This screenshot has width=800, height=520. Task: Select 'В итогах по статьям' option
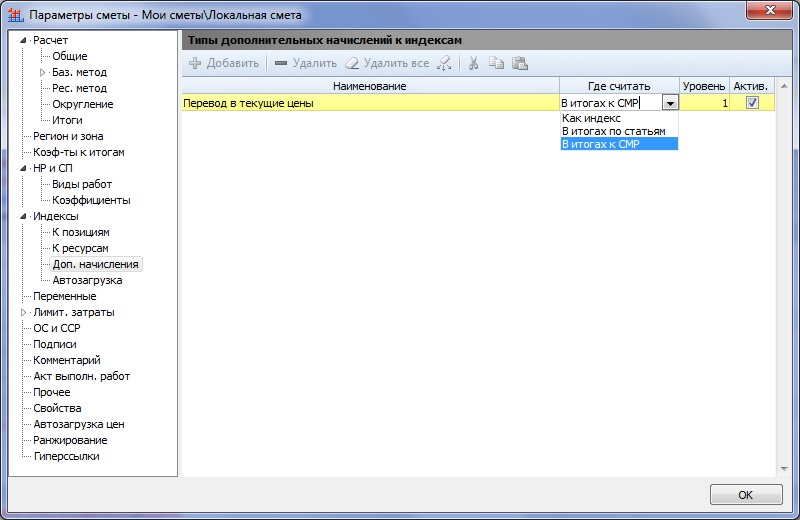619,131
